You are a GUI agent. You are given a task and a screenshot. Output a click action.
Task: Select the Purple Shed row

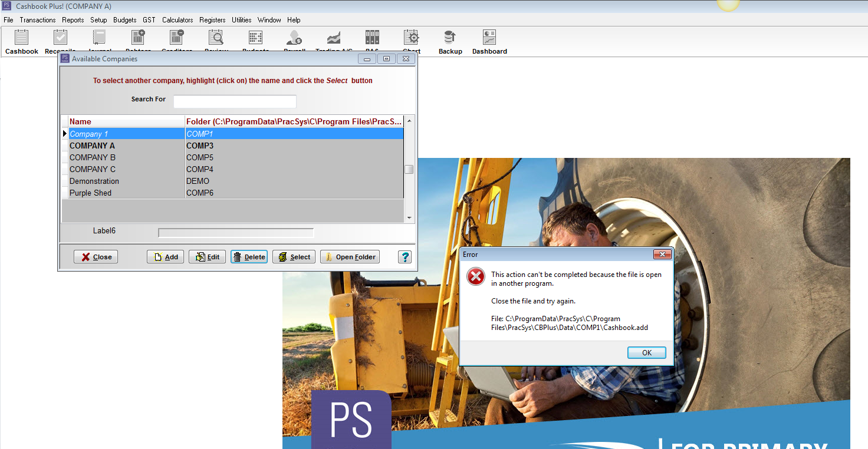(x=232, y=193)
